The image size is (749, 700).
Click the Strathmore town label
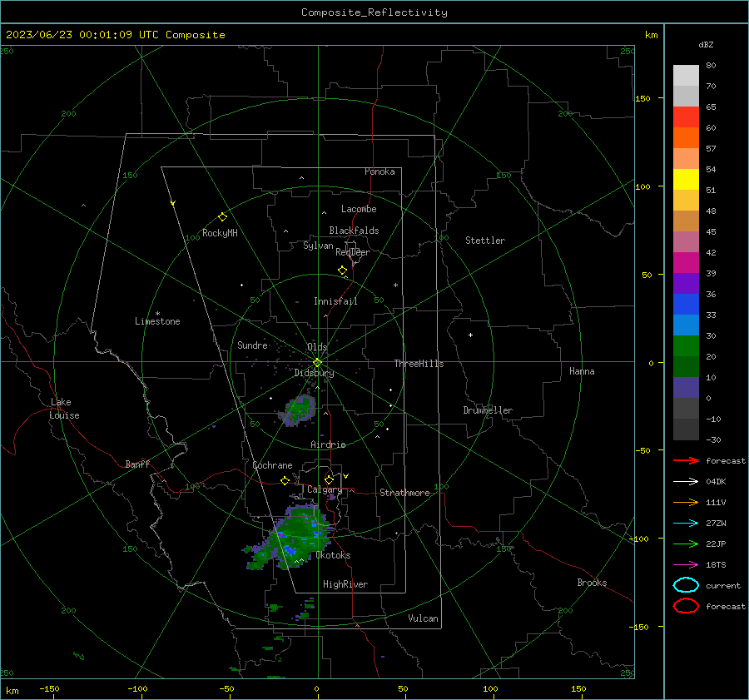[x=404, y=493]
